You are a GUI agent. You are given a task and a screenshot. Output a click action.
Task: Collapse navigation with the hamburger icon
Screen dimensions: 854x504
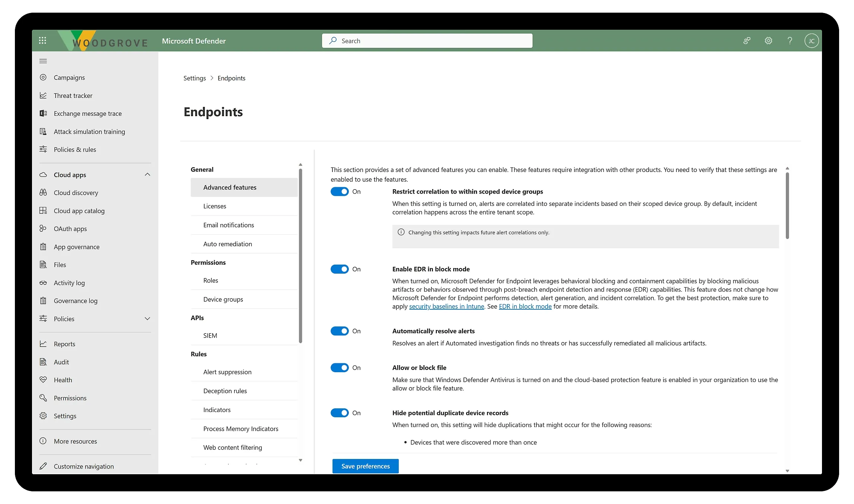tap(43, 61)
